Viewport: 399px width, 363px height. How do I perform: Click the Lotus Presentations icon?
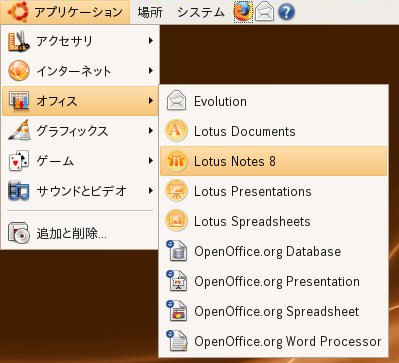[x=176, y=191]
